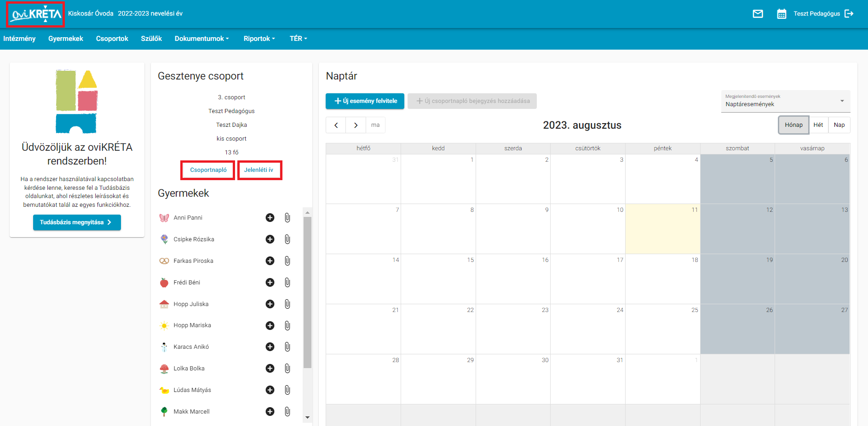Image resolution: width=868 pixels, height=426 pixels.
Task: Click paperclip icon for Hopp Juliska
Action: click(x=287, y=304)
